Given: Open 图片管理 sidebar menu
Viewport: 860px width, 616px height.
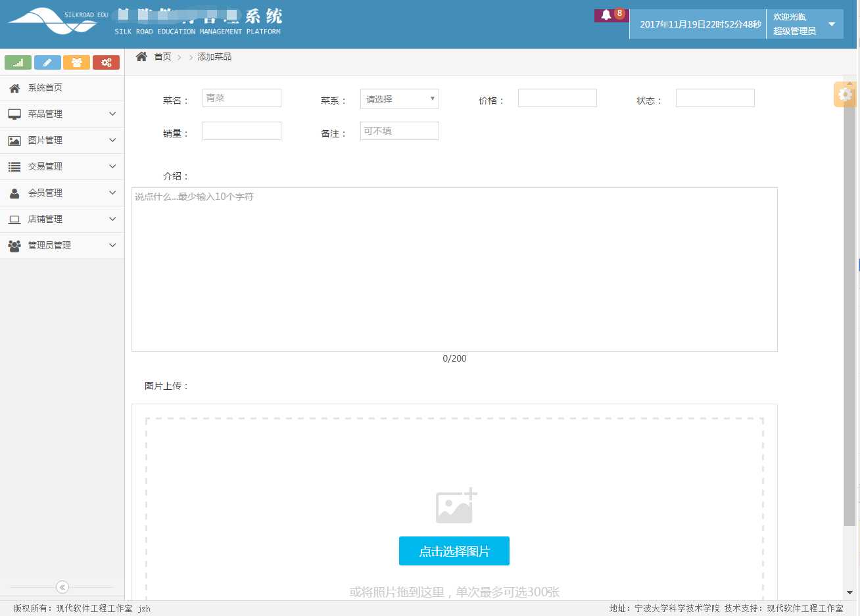Looking at the screenshot, I should click(62, 140).
